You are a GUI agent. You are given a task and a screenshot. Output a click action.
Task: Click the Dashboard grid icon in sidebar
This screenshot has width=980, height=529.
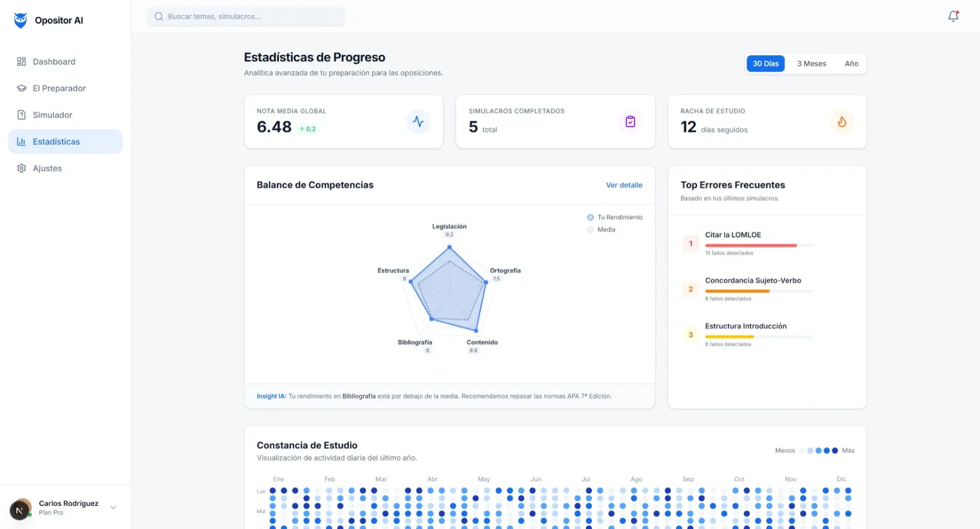[x=21, y=62]
